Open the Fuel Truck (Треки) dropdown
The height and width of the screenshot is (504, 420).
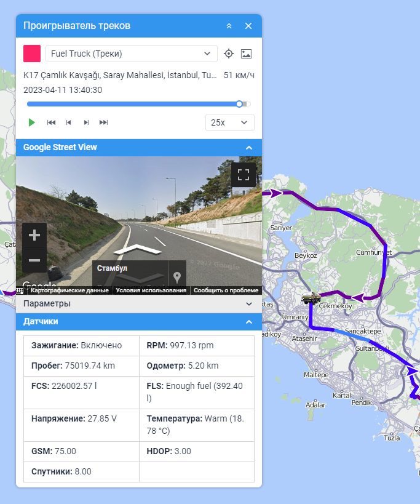(x=132, y=54)
